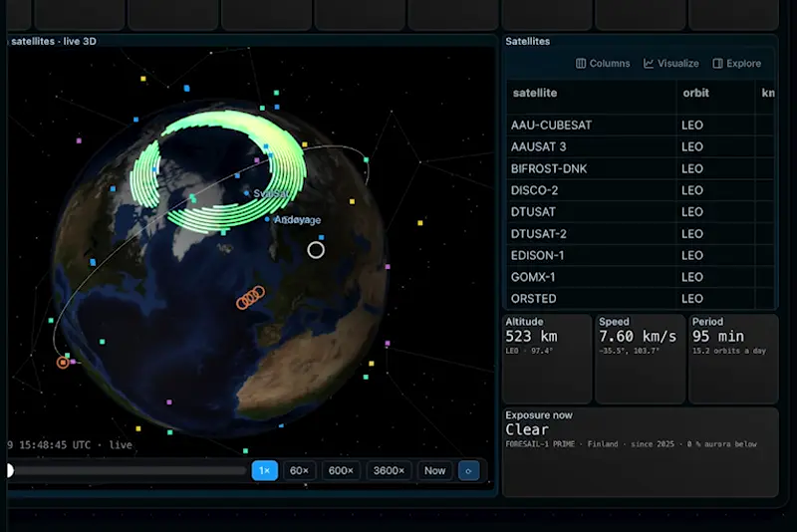797x532 pixels.
Task: Open the Columns picker via its icon
Action: click(x=581, y=64)
